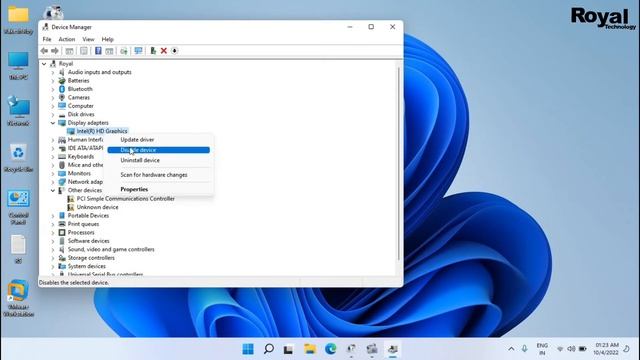Click the Cameras category icon

pos(62,98)
